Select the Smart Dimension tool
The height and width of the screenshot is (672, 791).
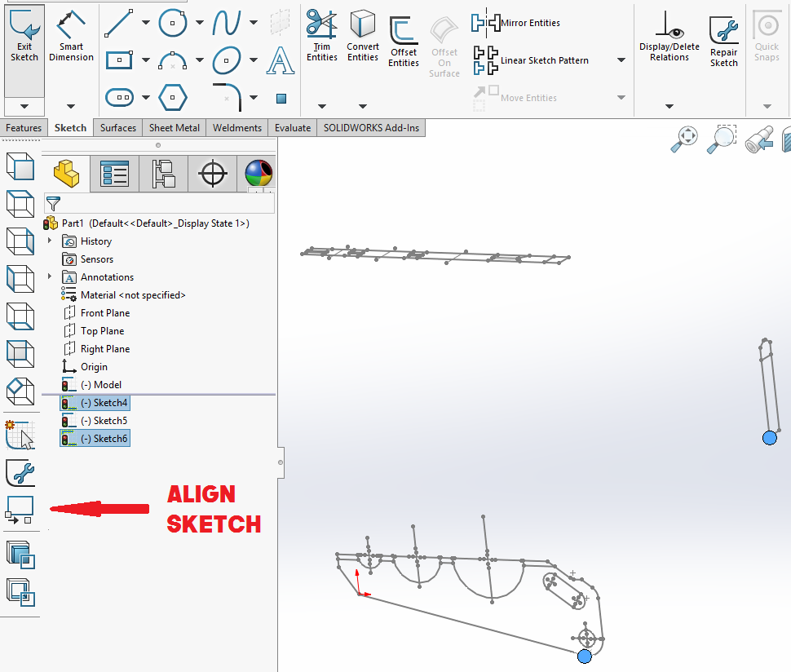(71, 37)
